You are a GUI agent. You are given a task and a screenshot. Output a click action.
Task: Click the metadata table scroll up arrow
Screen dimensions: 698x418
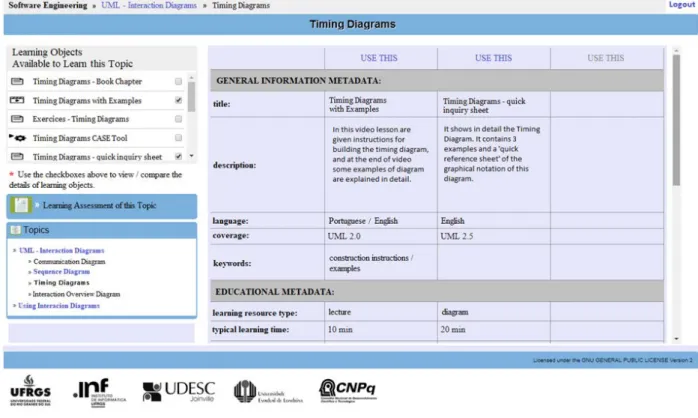(x=676, y=51)
